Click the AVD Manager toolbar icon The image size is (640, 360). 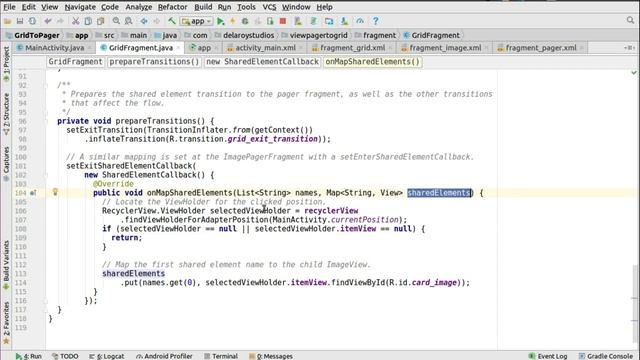pyautogui.click(x=298, y=21)
